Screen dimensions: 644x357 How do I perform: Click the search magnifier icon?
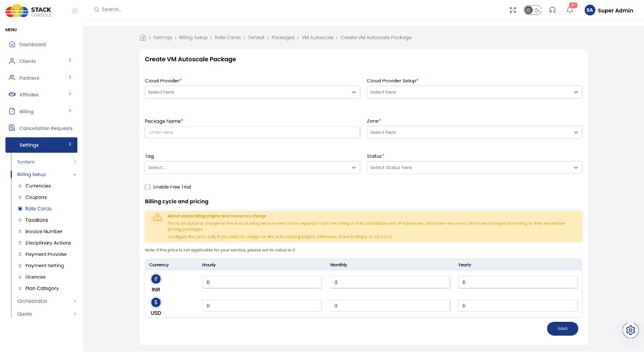[96, 9]
